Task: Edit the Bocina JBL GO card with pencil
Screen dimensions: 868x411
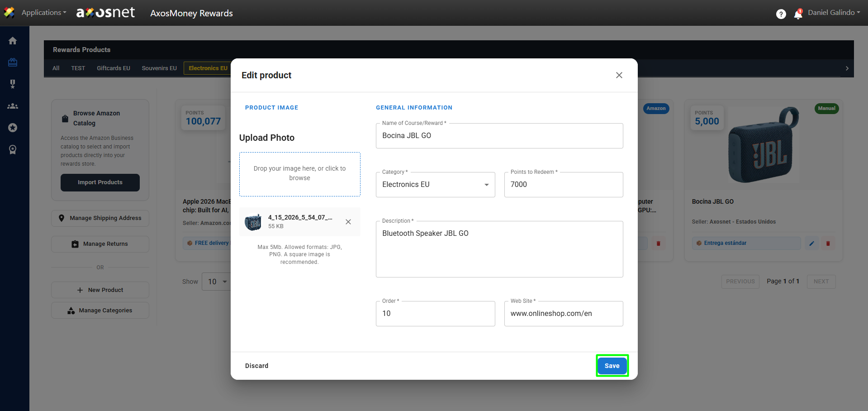Action: [x=811, y=244]
